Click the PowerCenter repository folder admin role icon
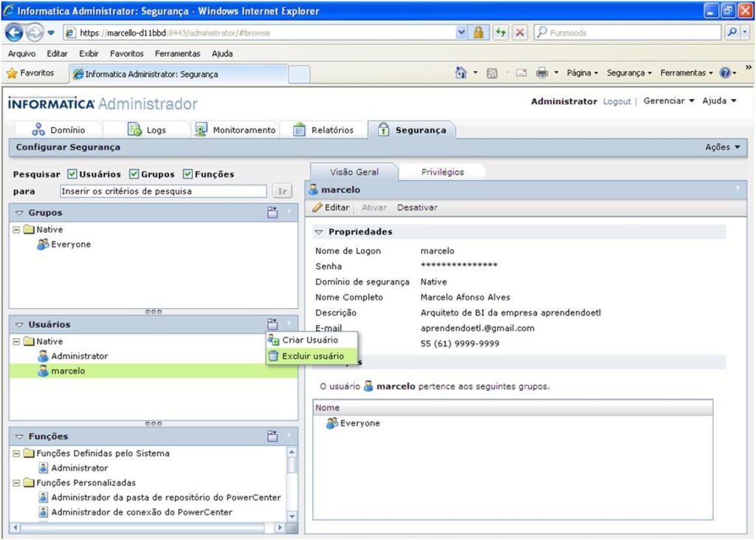 point(44,498)
